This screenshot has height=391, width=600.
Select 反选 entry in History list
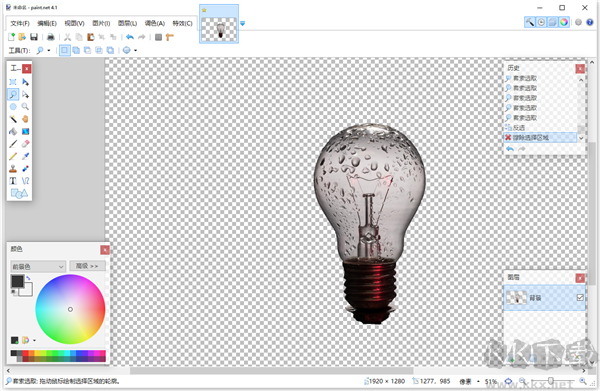(540, 127)
